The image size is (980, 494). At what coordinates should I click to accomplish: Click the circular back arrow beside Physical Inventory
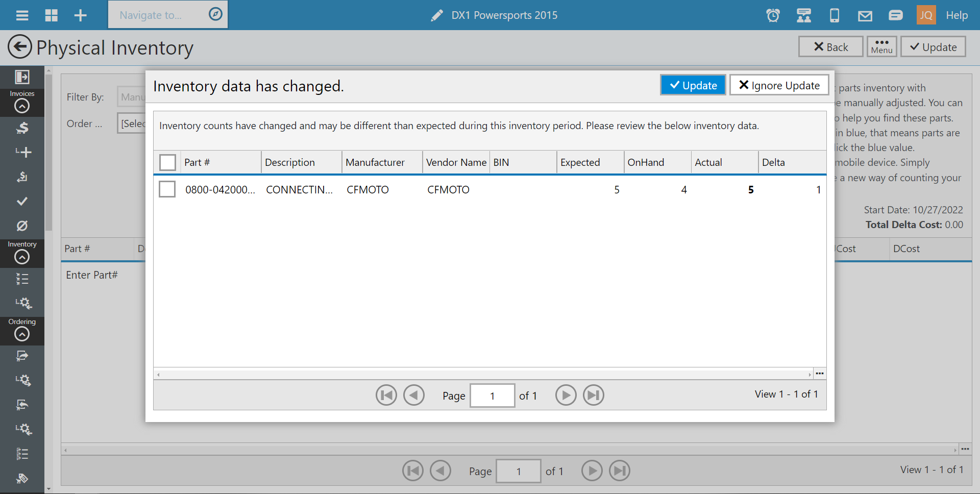(20, 47)
